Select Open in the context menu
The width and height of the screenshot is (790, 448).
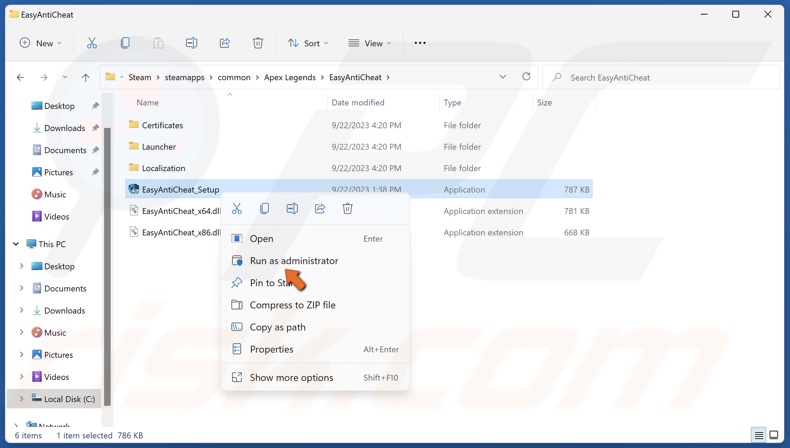(x=315, y=239)
